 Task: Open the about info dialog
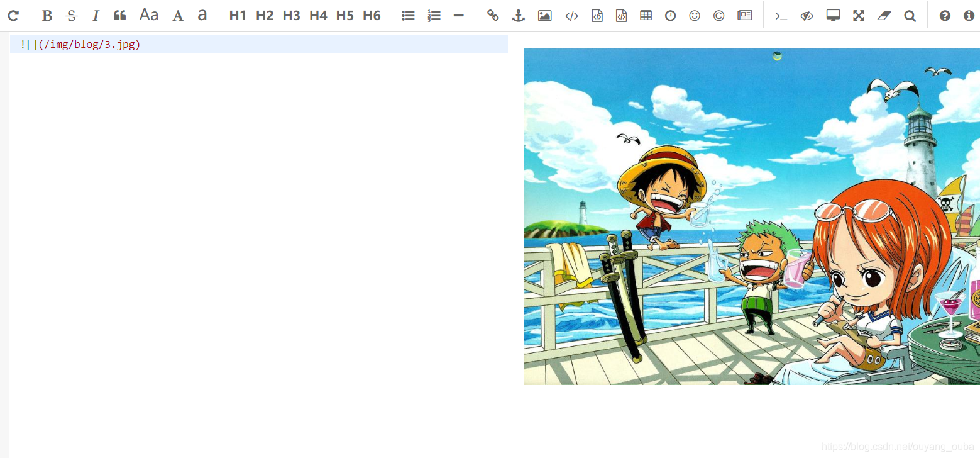969,16
